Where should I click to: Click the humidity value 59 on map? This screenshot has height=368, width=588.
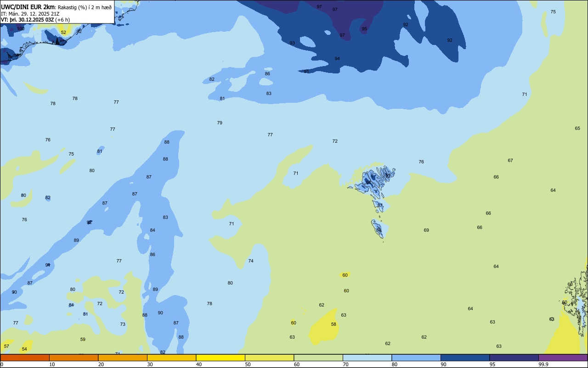pos(83,339)
